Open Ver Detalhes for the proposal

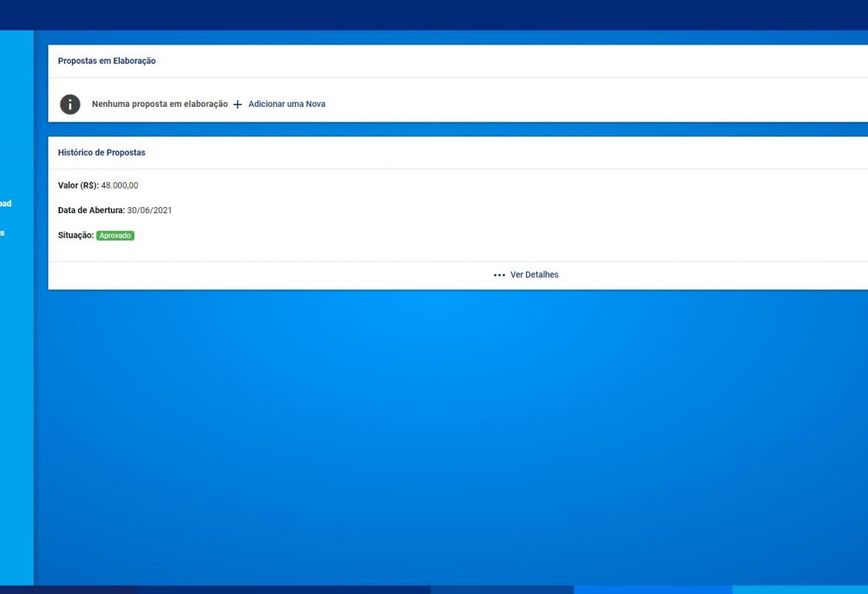(534, 275)
